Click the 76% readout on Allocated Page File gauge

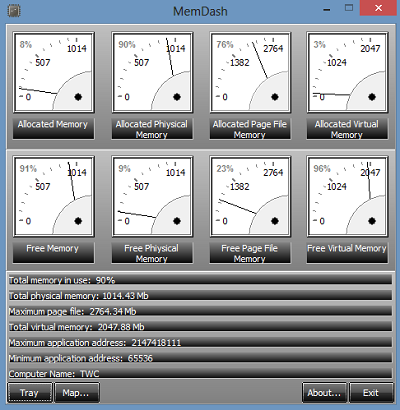[x=225, y=45]
